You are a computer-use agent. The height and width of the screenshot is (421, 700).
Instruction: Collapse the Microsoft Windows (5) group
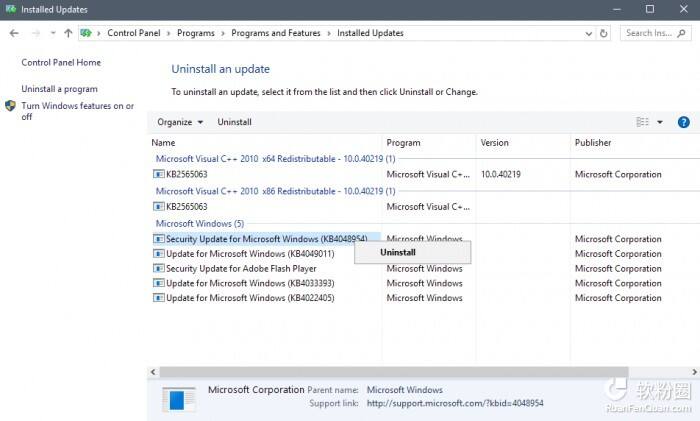[200, 223]
